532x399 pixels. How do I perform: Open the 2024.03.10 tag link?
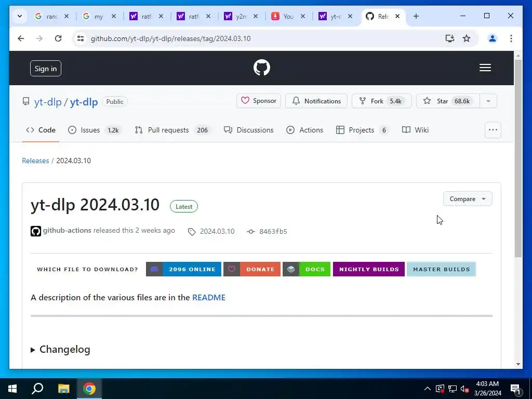pyautogui.click(x=217, y=231)
